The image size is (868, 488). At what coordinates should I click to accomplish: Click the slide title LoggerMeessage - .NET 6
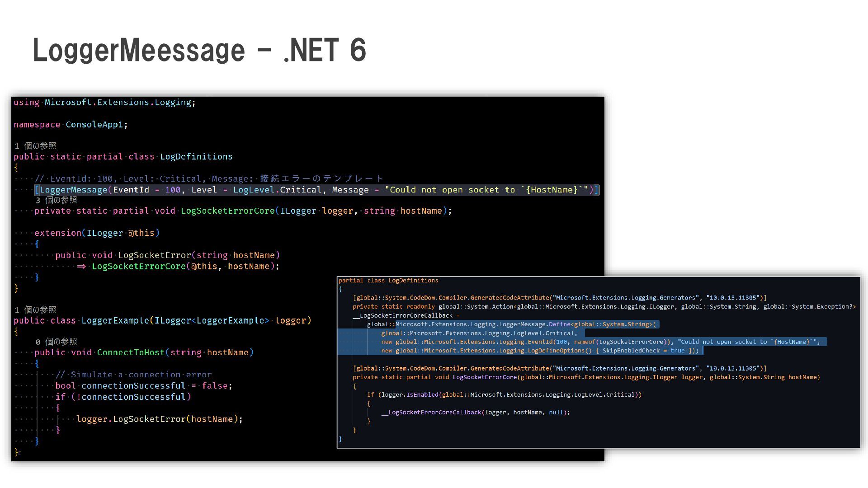click(199, 50)
